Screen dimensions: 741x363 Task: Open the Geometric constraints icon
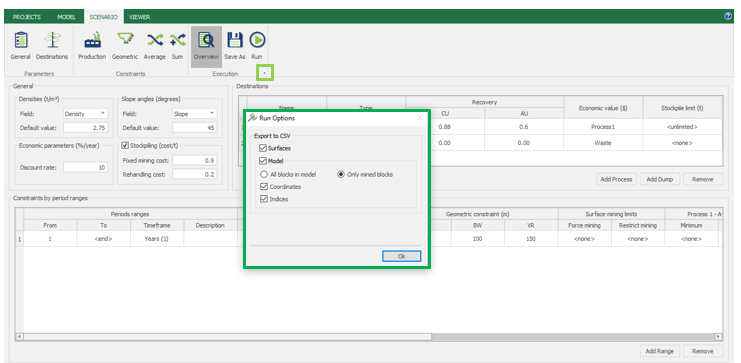125,41
